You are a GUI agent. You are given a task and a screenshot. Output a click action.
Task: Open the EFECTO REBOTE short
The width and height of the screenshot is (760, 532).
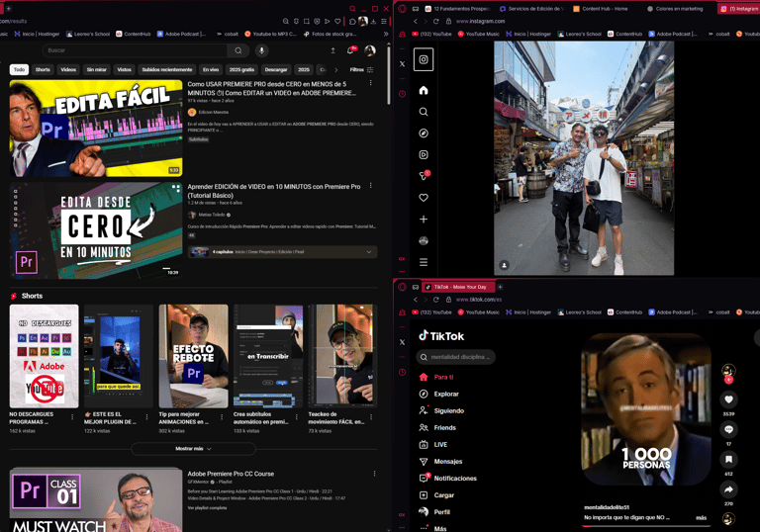193,356
